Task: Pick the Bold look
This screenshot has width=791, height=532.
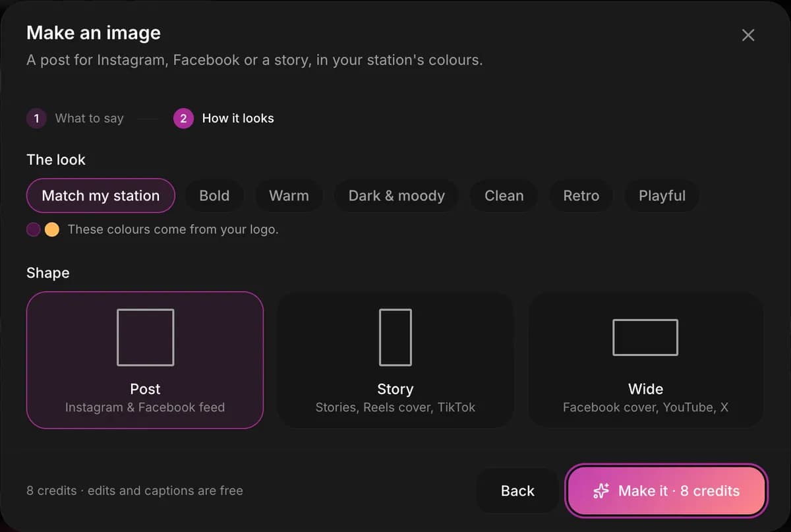Action: (x=214, y=196)
